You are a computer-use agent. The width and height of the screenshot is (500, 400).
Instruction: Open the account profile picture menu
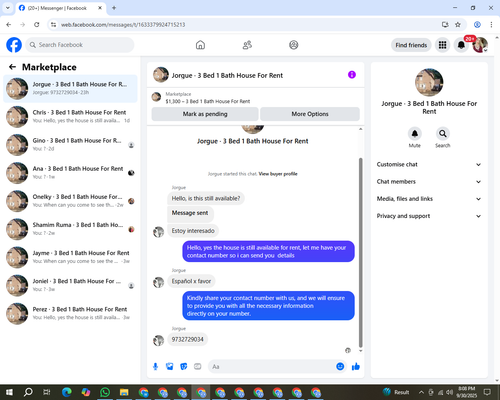coord(480,45)
